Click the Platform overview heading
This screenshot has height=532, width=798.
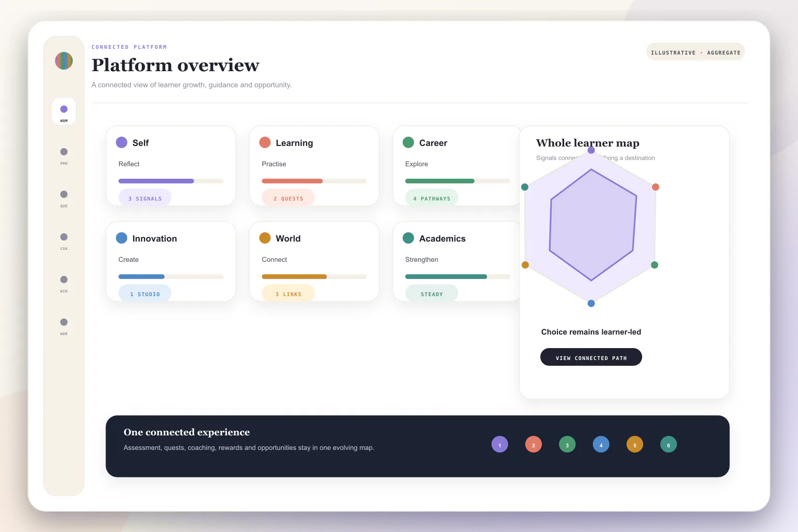point(176,65)
